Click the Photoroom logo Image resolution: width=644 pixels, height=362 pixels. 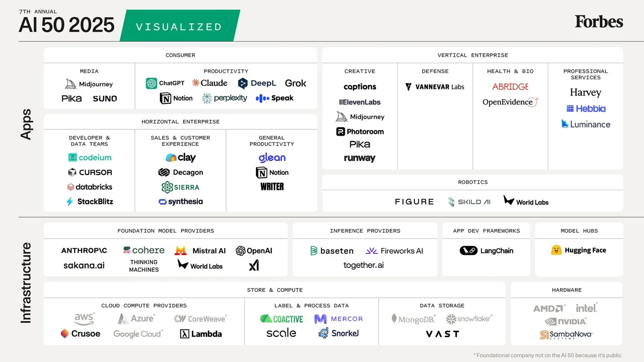click(x=360, y=132)
